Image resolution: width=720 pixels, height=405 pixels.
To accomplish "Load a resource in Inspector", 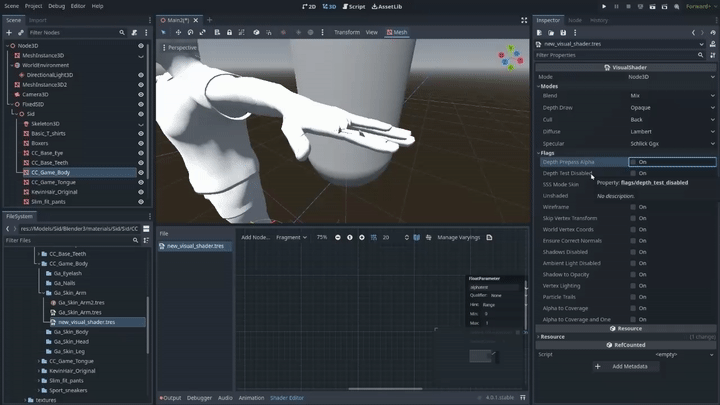I will [x=551, y=33].
